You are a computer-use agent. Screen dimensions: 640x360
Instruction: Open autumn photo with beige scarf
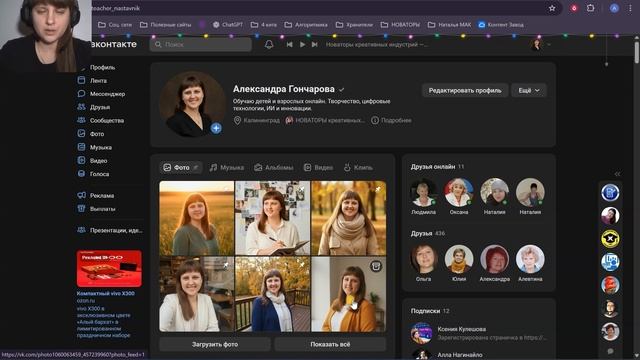(349, 218)
